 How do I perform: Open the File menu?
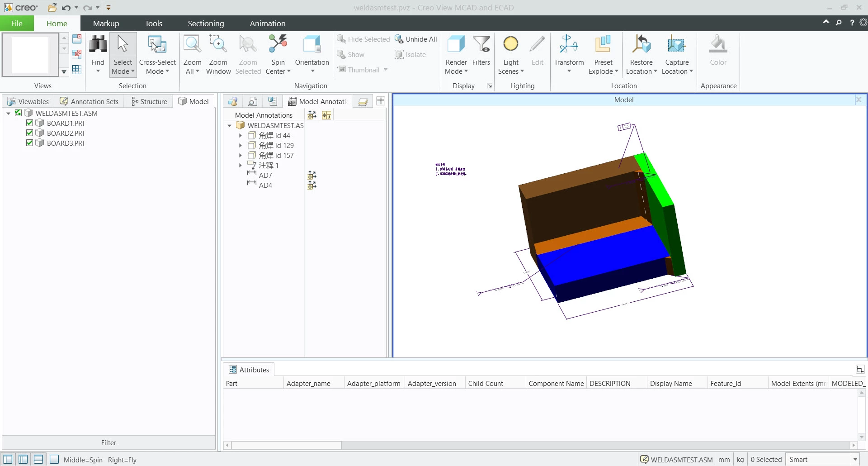click(x=17, y=24)
